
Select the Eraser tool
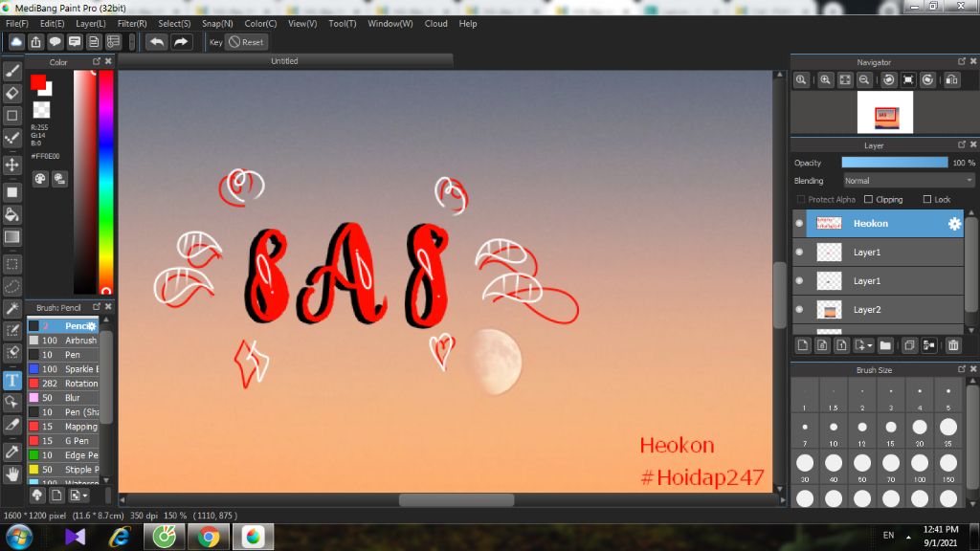[x=11, y=93]
